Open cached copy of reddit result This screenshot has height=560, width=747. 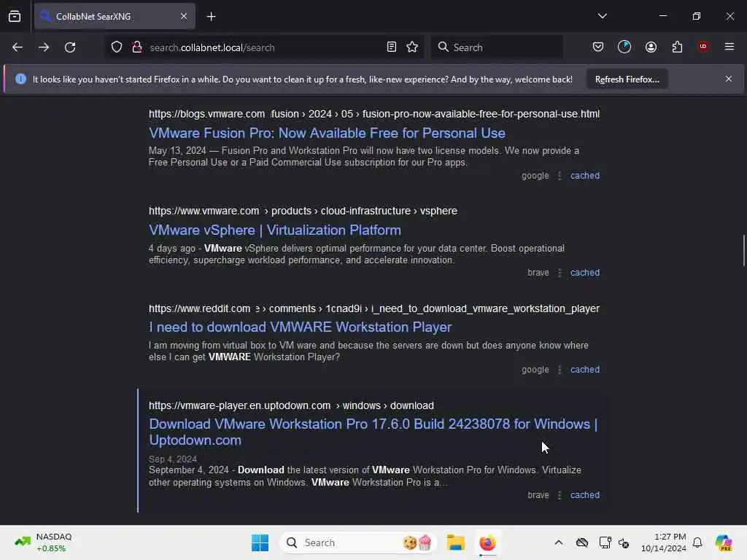(x=584, y=370)
